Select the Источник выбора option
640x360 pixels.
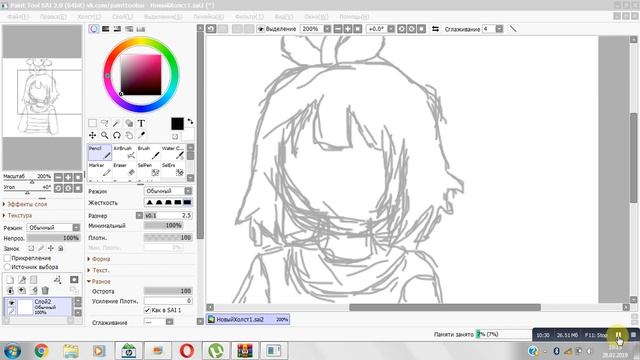coord(7,267)
